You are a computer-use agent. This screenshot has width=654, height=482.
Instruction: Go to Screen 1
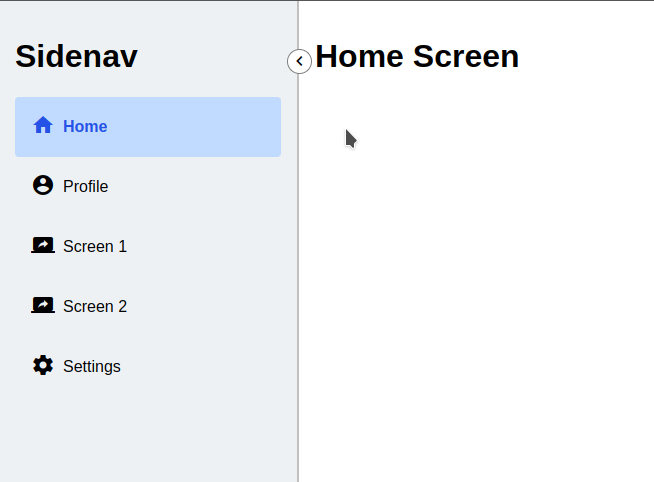click(148, 247)
